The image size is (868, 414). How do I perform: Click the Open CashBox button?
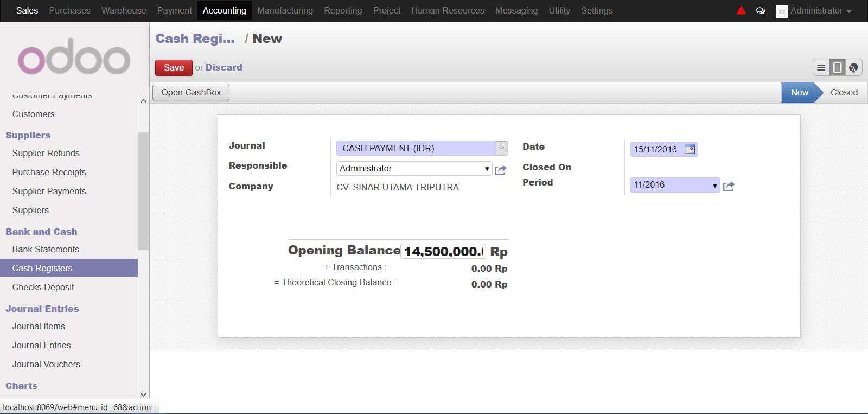click(x=191, y=92)
